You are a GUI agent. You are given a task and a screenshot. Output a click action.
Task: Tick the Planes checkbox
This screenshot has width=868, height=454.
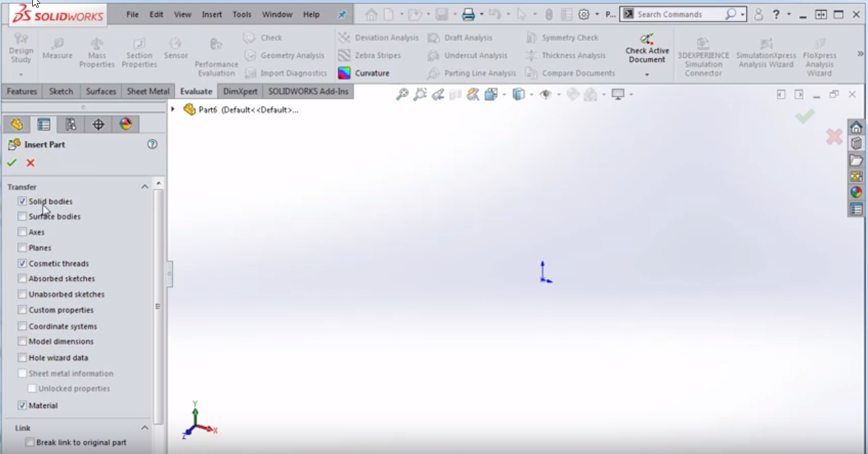(x=22, y=248)
